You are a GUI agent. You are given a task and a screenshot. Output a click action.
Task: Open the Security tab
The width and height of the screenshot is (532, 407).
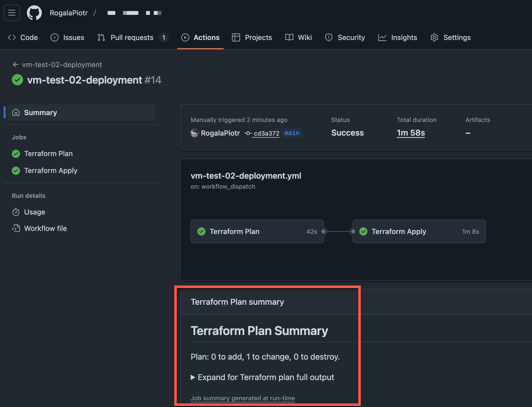click(x=345, y=37)
